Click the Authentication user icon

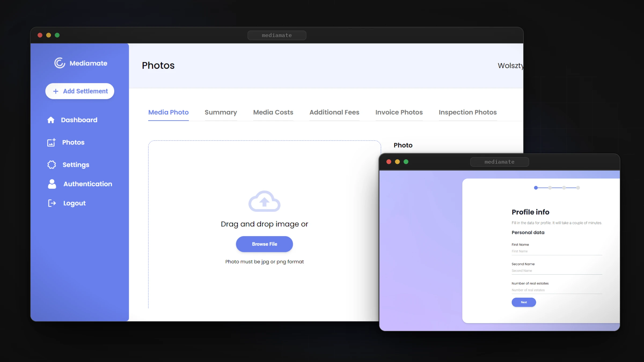coord(52,184)
